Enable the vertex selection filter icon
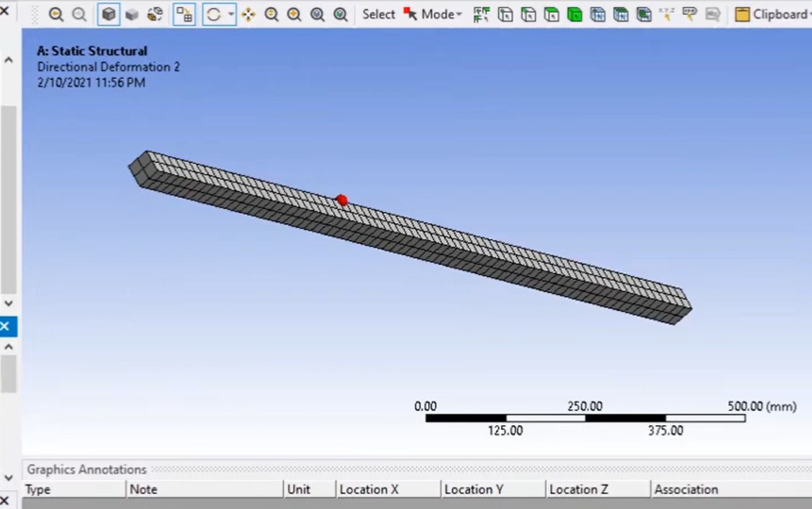Viewport: 812px width, 509px height. (506, 13)
